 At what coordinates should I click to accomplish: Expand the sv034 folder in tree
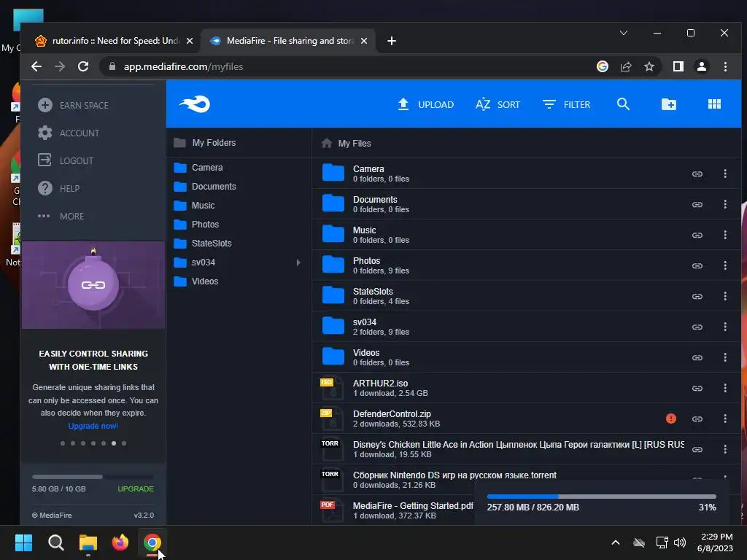(298, 262)
